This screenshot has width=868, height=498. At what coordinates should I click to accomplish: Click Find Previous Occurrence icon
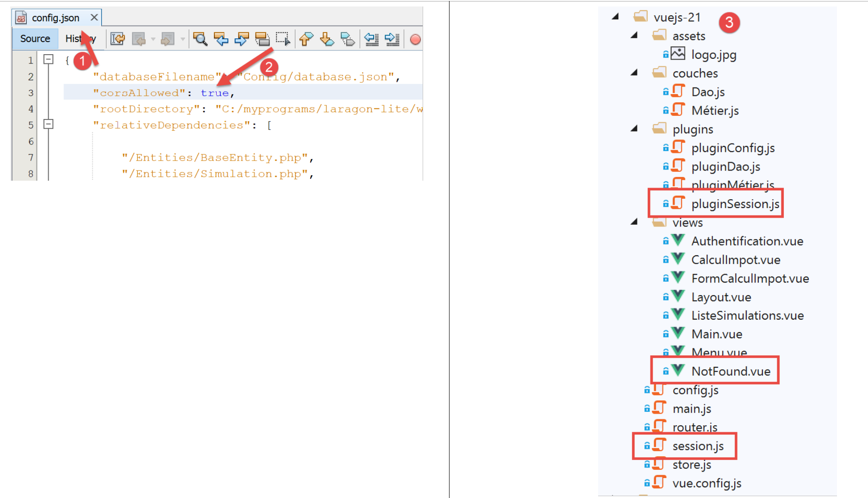221,39
